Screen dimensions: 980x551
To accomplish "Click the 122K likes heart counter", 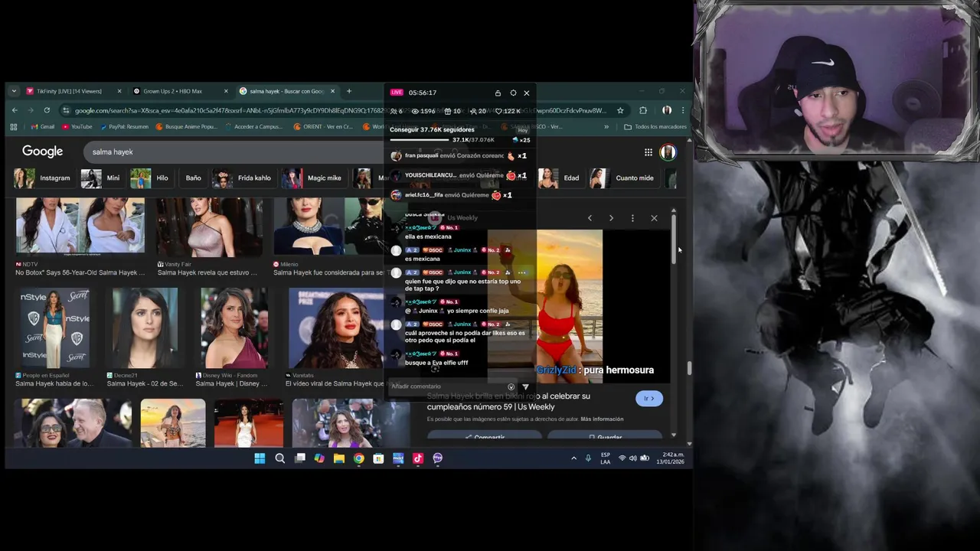I will pyautogui.click(x=508, y=111).
